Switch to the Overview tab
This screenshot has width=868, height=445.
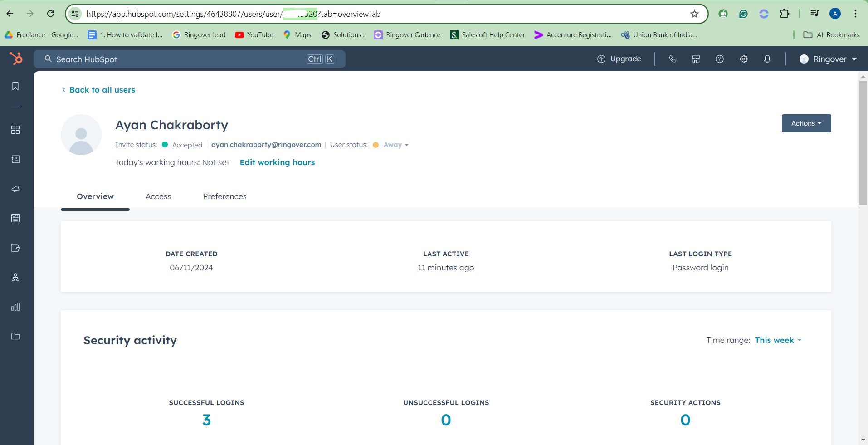coord(95,196)
